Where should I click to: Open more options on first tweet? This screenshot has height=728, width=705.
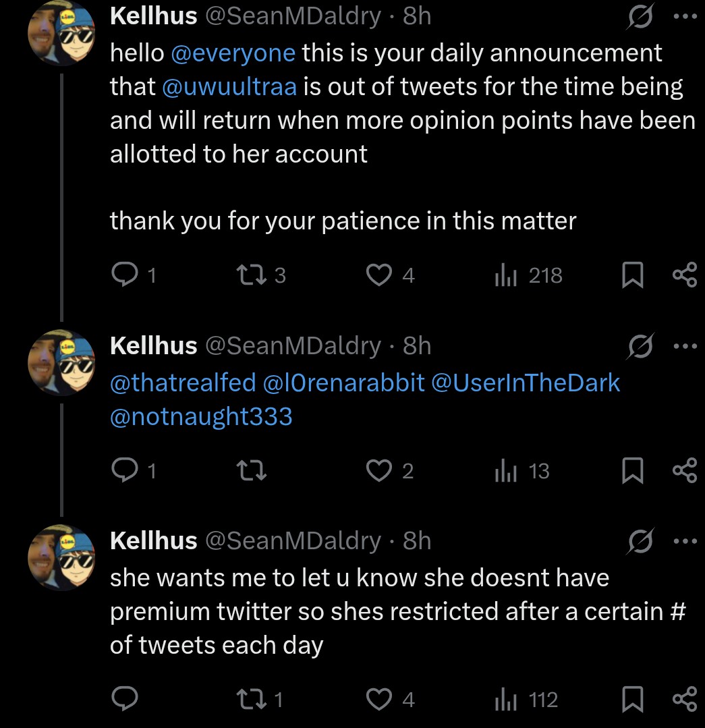pos(684,16)
